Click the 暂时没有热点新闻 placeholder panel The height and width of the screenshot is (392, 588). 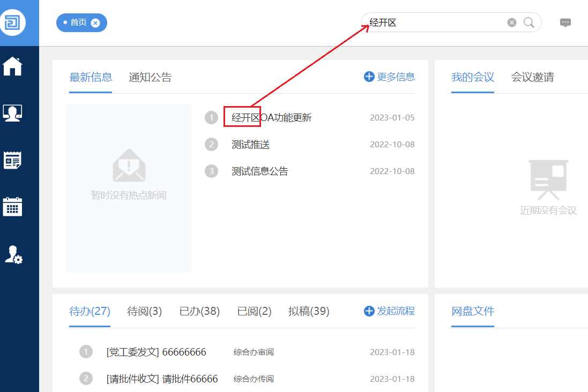coord(129,189)
